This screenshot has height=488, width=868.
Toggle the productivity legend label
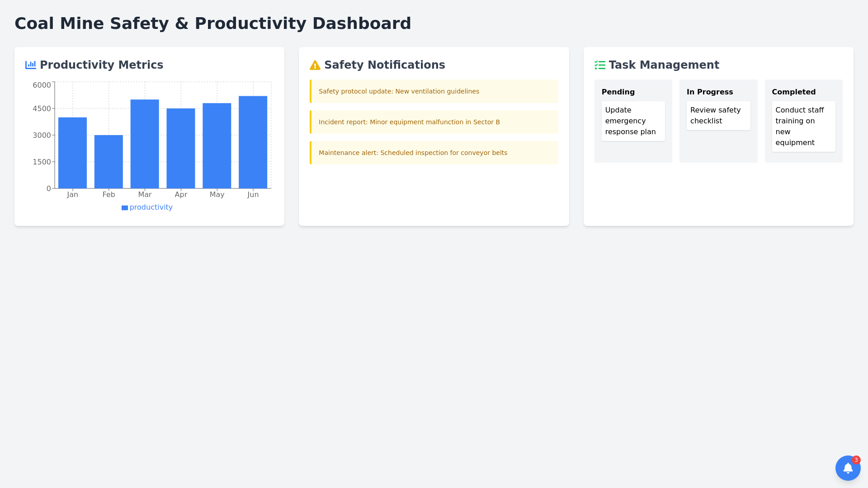[151, 207]
